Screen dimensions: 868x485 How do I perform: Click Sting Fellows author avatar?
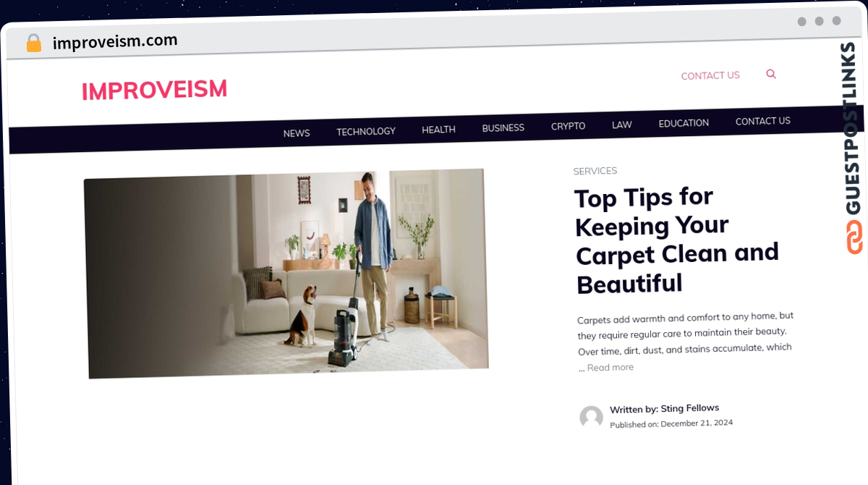pyautogui.click(x=591, y=417)
